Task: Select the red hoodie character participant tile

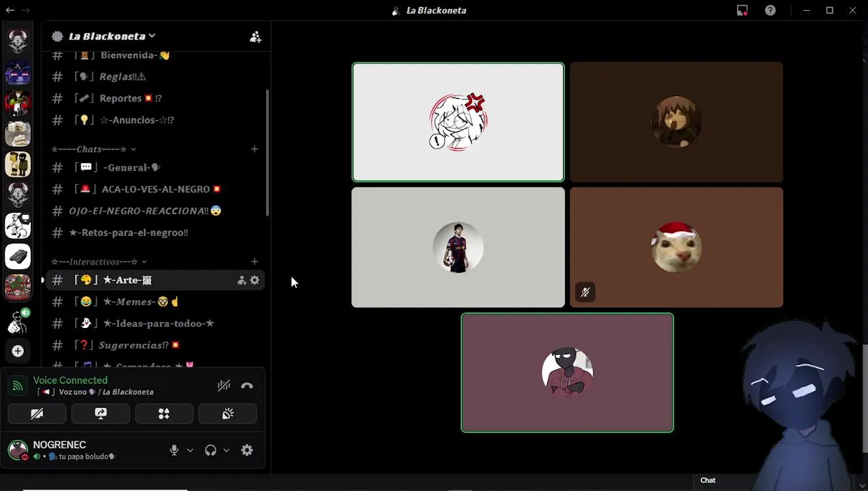Action: pos(567,373)
